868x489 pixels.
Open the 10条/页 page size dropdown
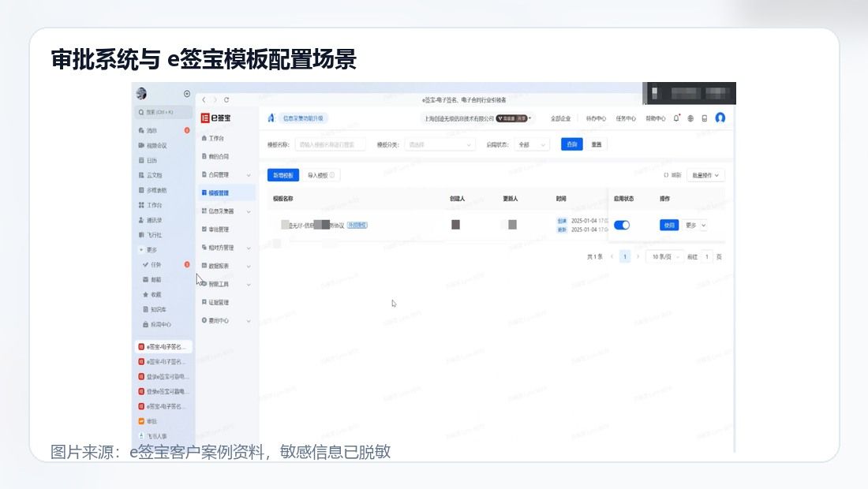664,256
